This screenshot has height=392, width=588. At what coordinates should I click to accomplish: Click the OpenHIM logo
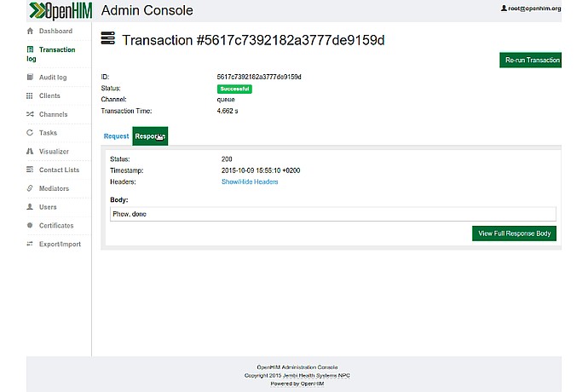[61, 10]
